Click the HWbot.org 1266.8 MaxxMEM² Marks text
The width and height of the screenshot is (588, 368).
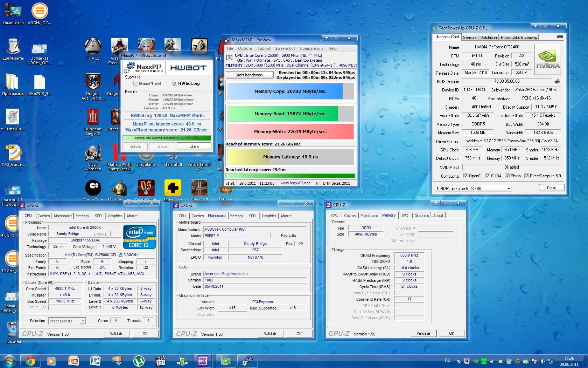[168, 116]
